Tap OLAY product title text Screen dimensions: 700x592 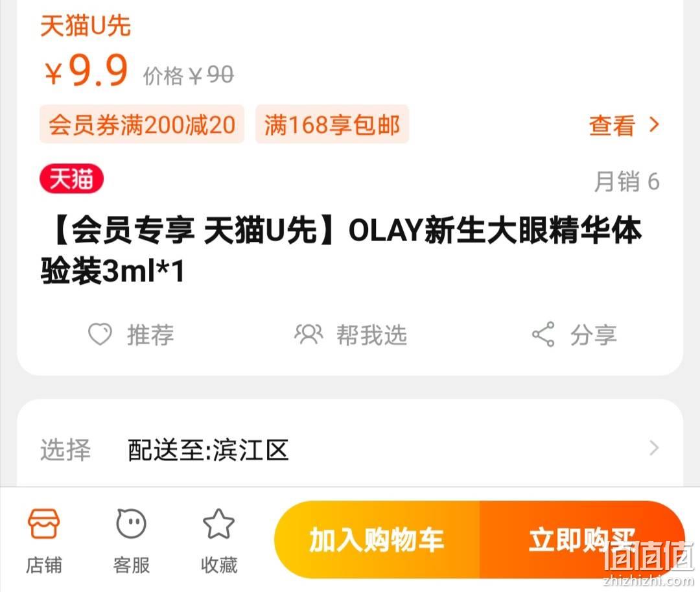342,250
